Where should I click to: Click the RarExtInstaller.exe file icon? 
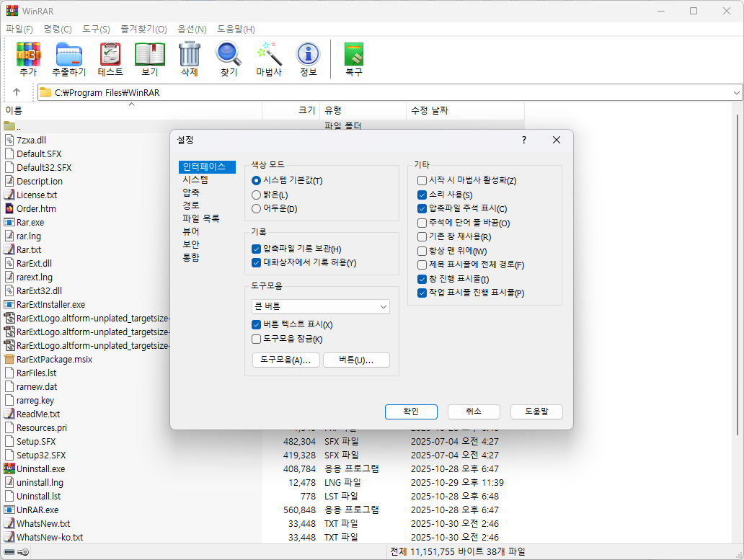pos(9,304)
